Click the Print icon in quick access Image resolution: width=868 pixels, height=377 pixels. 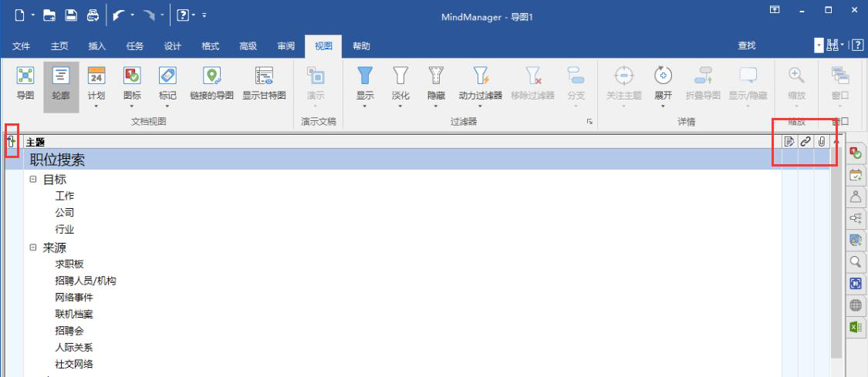(x=93, y=15)
